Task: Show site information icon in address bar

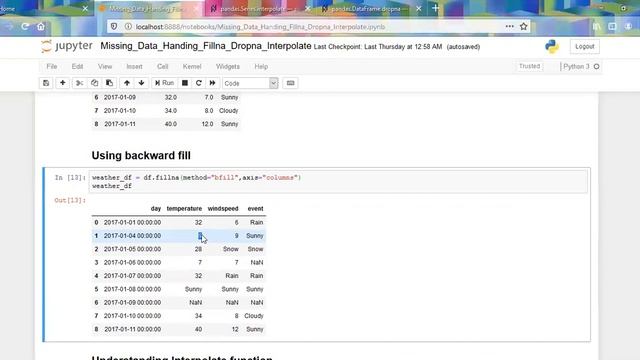Action: (128, 27)
